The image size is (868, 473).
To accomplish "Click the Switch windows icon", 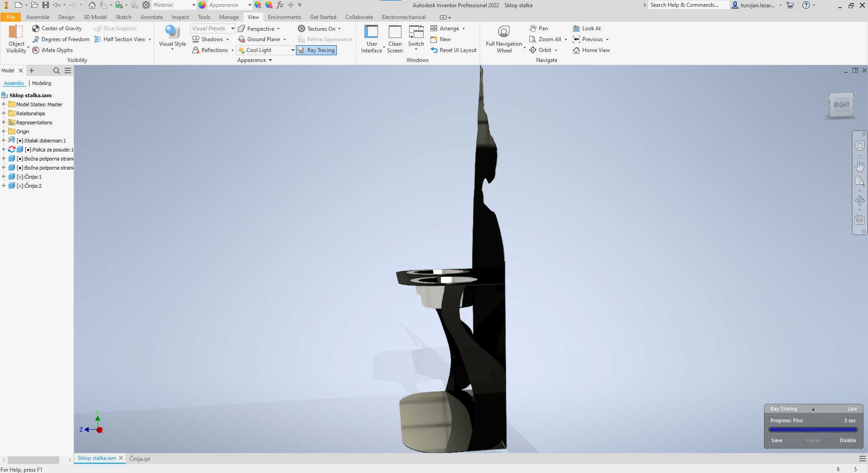I will (416, 32).
